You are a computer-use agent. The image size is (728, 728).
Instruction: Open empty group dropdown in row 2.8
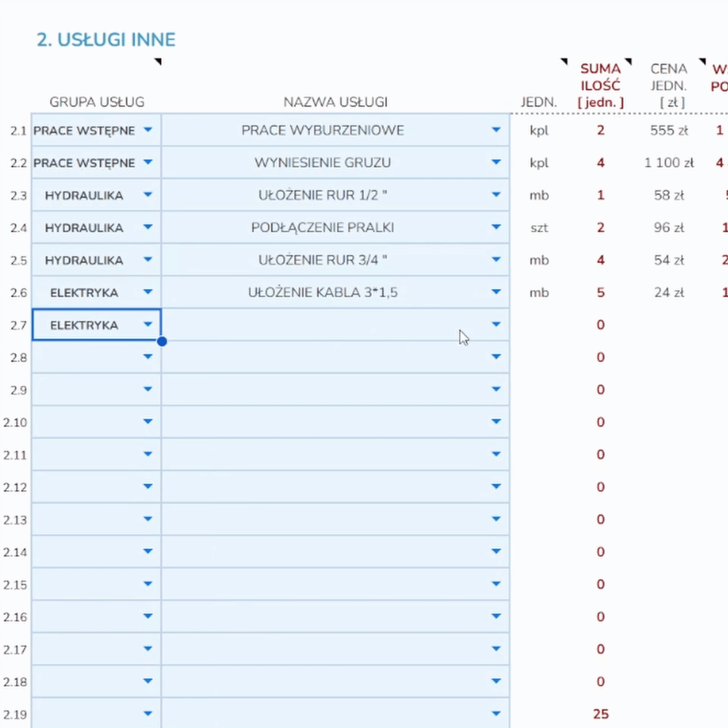[x=148, y=357]
